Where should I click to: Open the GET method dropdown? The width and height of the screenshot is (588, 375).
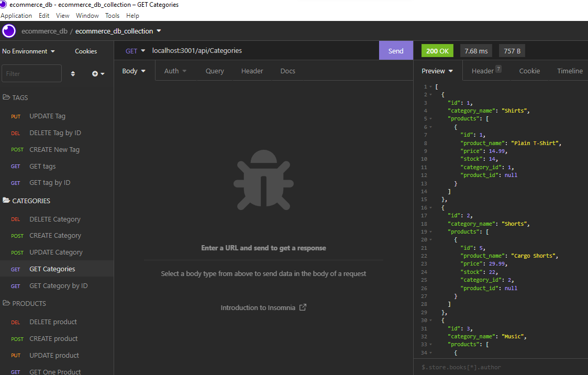point(135,50)
